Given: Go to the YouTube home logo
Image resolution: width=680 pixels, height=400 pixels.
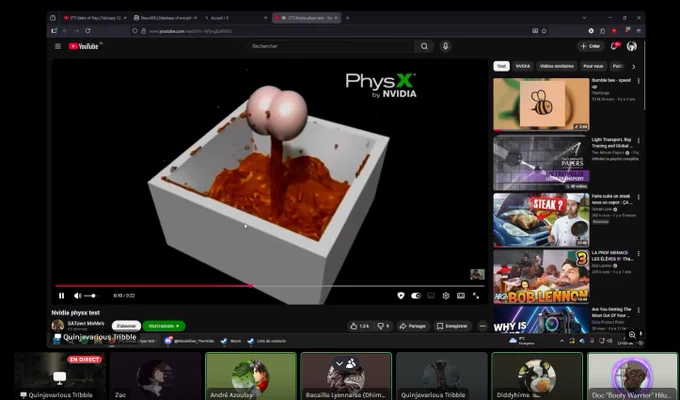Looking at the screenshot, I should 84,46.
